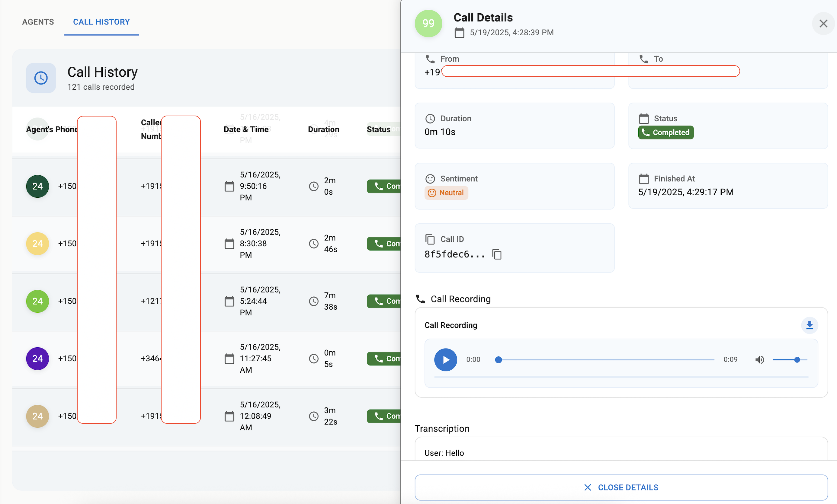Click the 99 score avatar in Call Details
The image size is (837, 504).
point(428,24)
